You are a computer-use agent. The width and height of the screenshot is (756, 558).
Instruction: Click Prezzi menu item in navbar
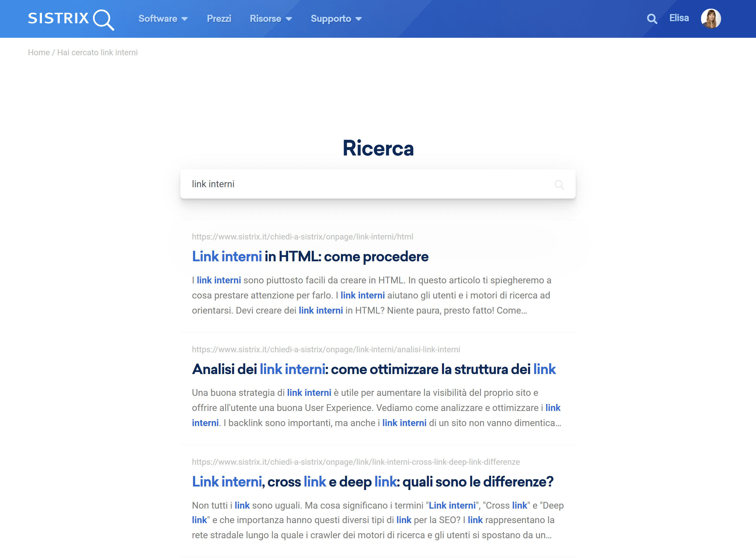tap(219, 19)
